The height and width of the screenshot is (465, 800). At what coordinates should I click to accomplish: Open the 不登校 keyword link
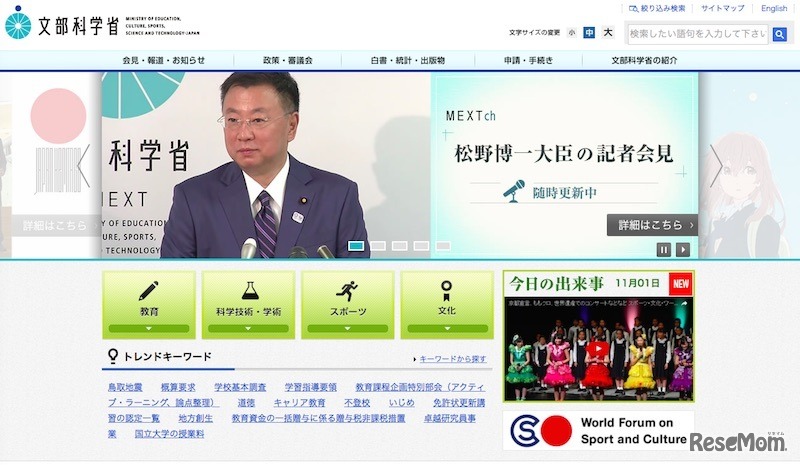[x=357, y=403]
